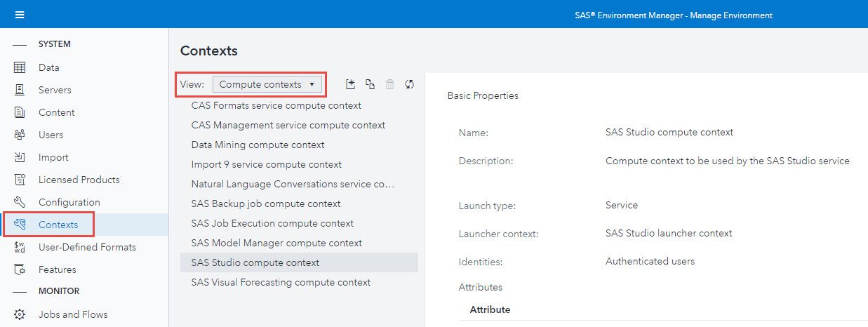
Task: Select Data Mining compute context
Action: click(258, 145)
